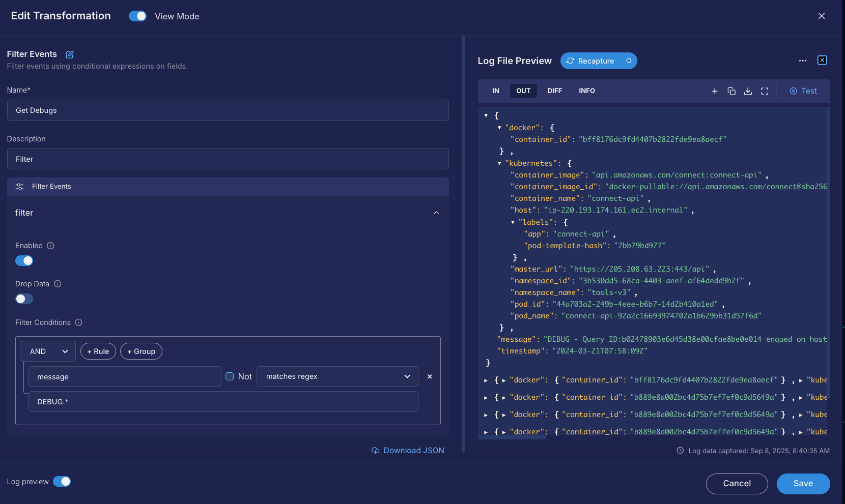The width and height of the screenshot is (845, 504).
Task: Copy log output using the copy icon
Action: click(x=731, y=91)
